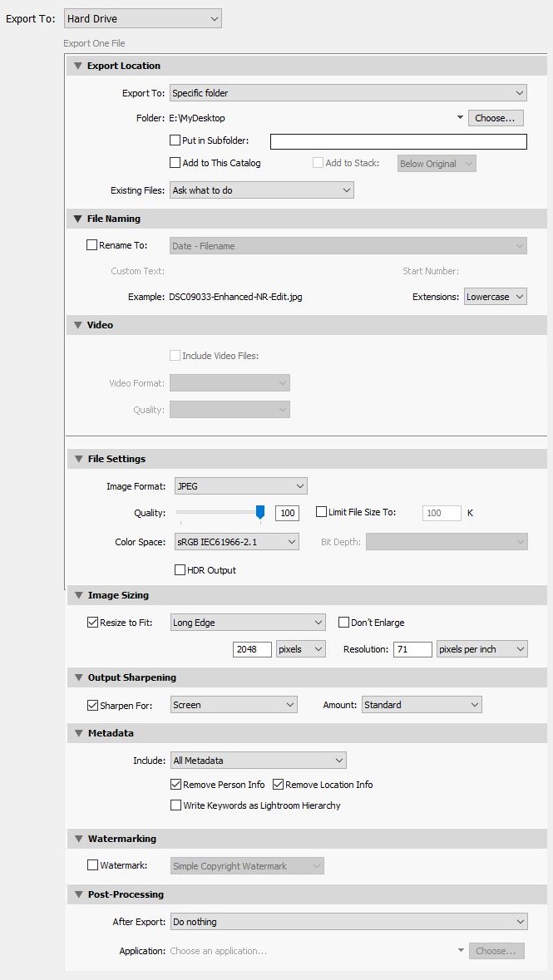Enable the Watermark checkbox
Screen dimensions: 553x980
pyautogui.click(x=92, y=865)
